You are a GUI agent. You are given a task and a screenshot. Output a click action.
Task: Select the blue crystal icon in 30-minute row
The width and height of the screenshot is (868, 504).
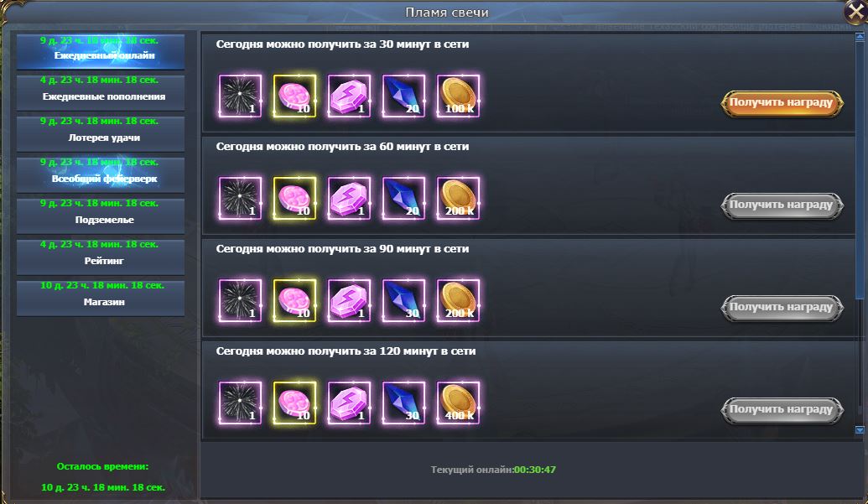pos(403,96)
